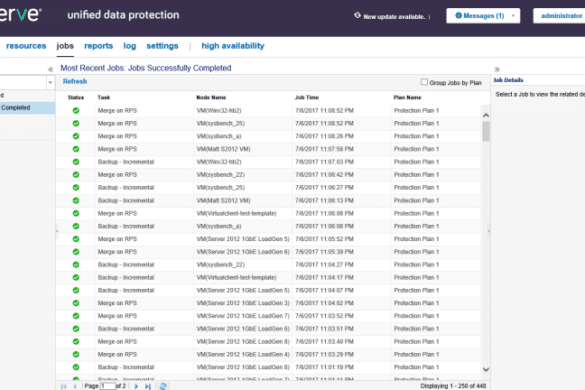Viewport: 585px width, 390px height.
Task: Collapse the left panel with double-chevron
Action: 50,69
